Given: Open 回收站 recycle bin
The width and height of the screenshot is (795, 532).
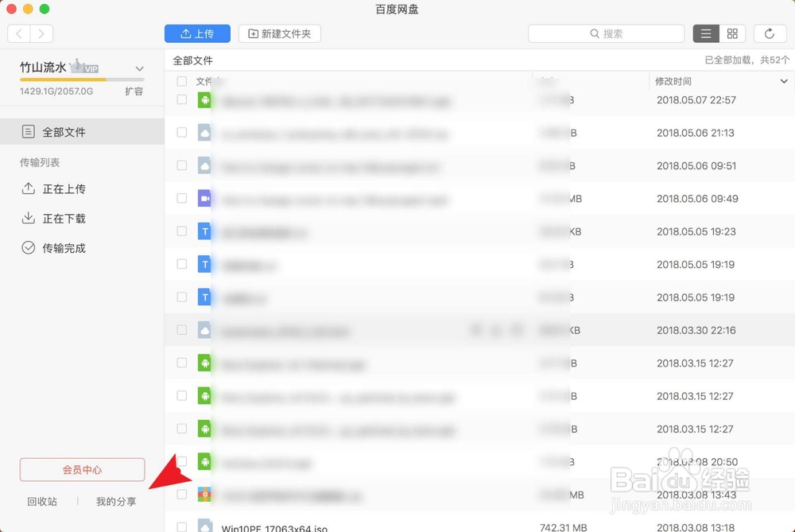Looking at the screenshot, I should [42, 502].
